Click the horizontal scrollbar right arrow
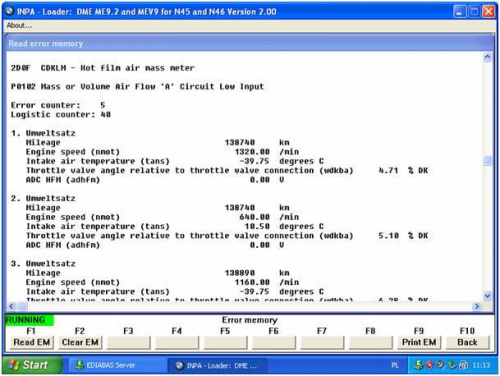The height and width of the screenshot is (376, 500). [477, 306]
